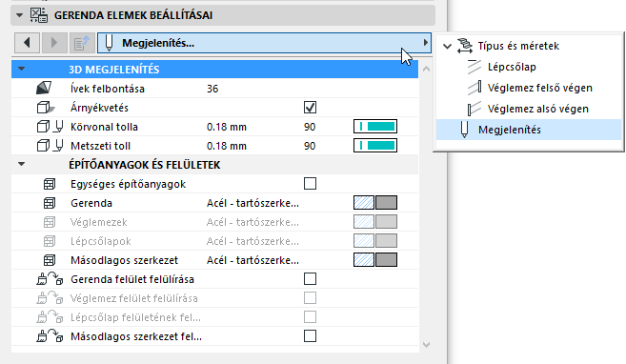Image resolution: width=626 pixels, height=364 pixels.
Task: Click the Megjelenítés pen icon in popup
Action: (464, 130)
